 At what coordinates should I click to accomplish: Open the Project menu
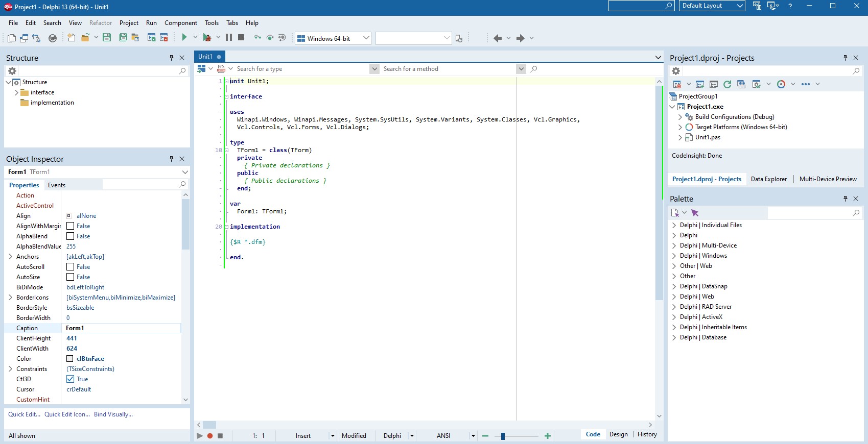[129, 23]
